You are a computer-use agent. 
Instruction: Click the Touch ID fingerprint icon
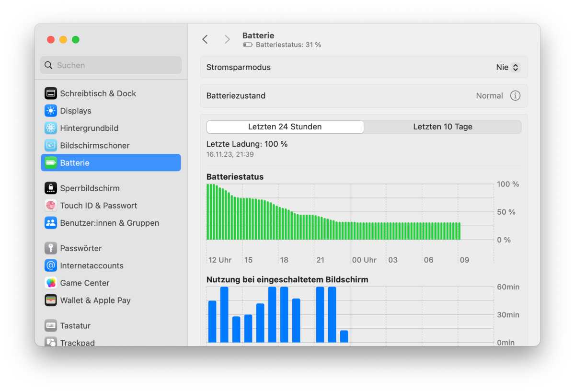(51, 206)
